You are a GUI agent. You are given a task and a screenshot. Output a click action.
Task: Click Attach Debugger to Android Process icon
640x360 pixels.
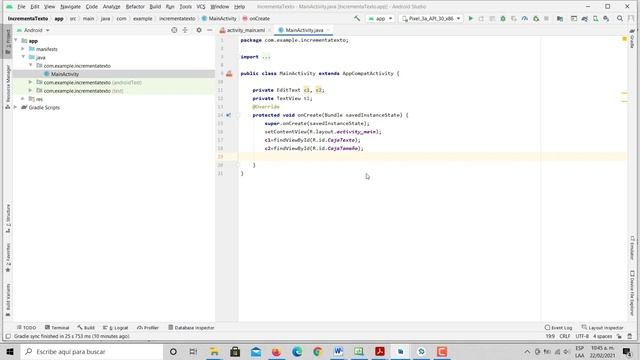tap(536, 18)
